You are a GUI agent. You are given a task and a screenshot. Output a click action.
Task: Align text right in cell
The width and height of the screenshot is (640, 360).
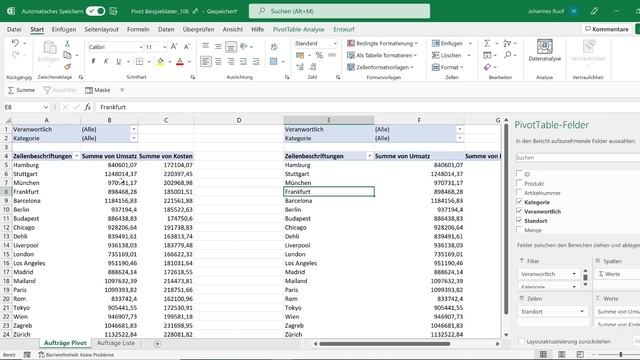point(231,62)
